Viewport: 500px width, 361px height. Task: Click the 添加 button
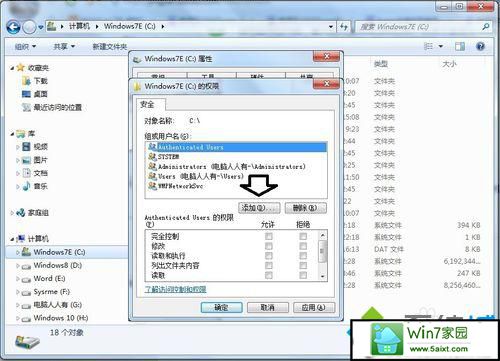[259, 208]
